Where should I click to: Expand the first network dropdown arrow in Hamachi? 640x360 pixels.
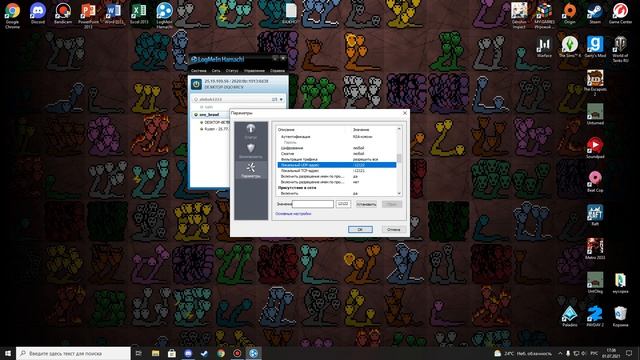point(281,99)
